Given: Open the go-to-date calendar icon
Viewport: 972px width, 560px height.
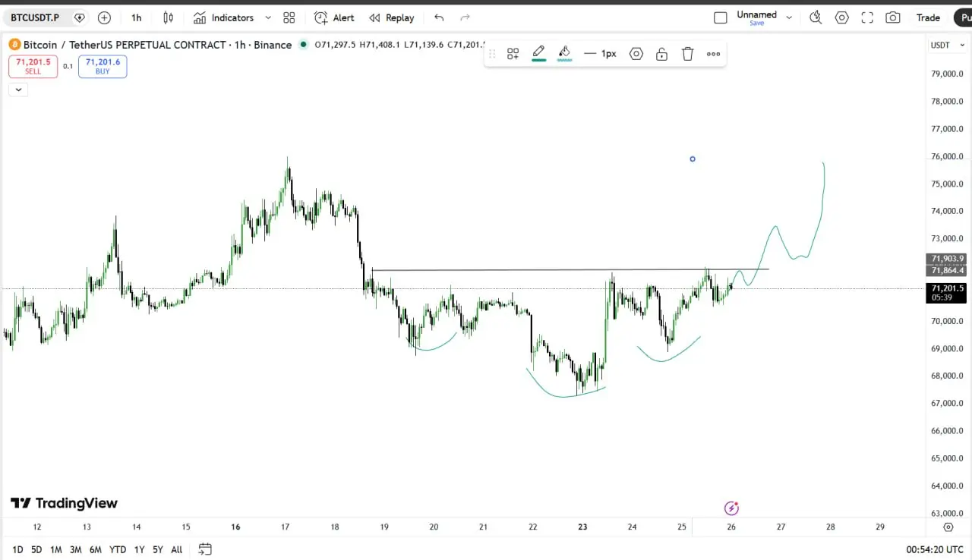Looking at the screenshot, I should point(205,549).
